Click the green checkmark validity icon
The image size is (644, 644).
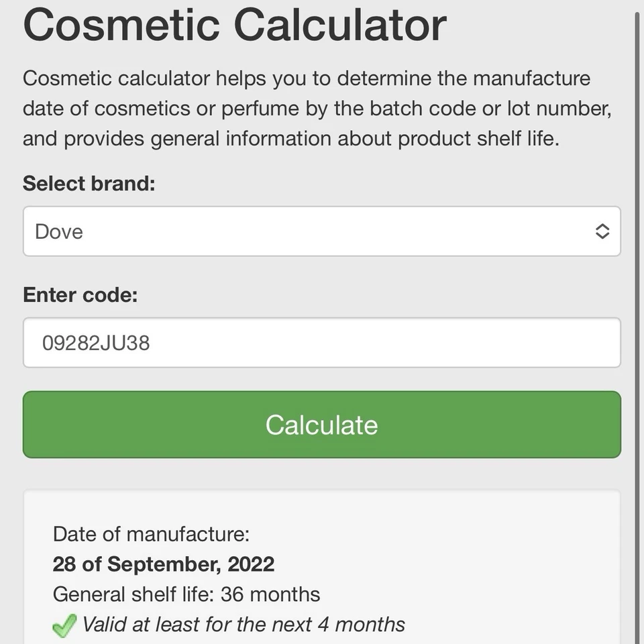point(64,627)
